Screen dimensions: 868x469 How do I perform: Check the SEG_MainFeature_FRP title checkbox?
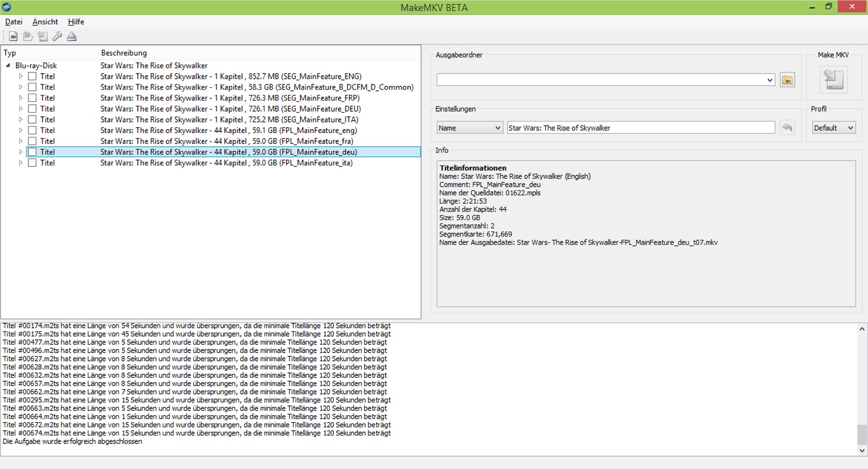(32, 98)
